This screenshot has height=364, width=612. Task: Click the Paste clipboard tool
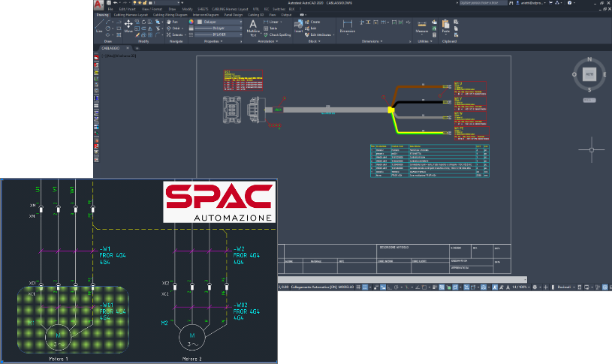point(446,26)
